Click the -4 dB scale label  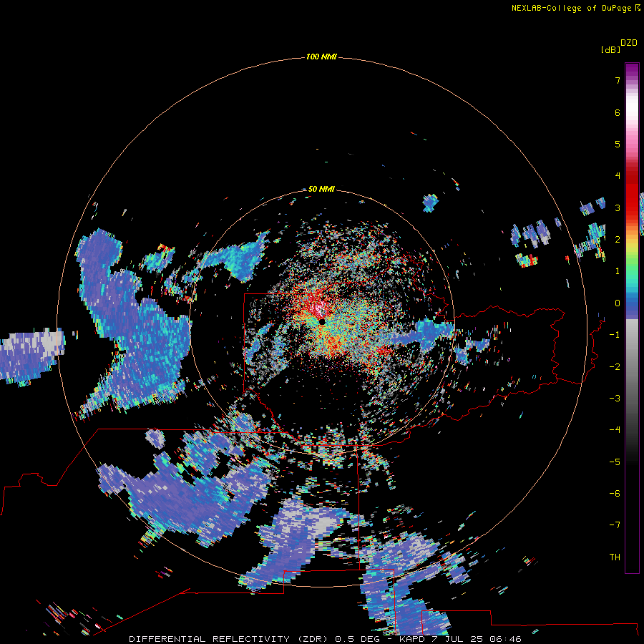click(615, 430)
